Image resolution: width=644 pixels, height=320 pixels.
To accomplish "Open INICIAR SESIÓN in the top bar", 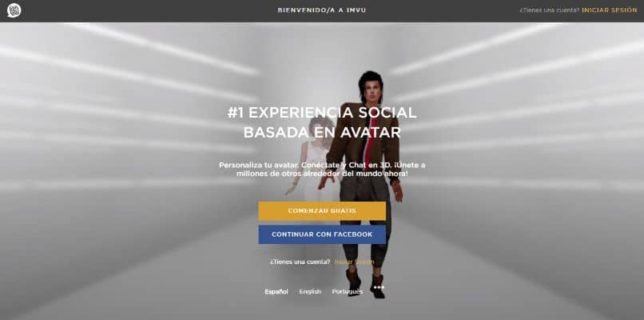I will tap(610, 10).
